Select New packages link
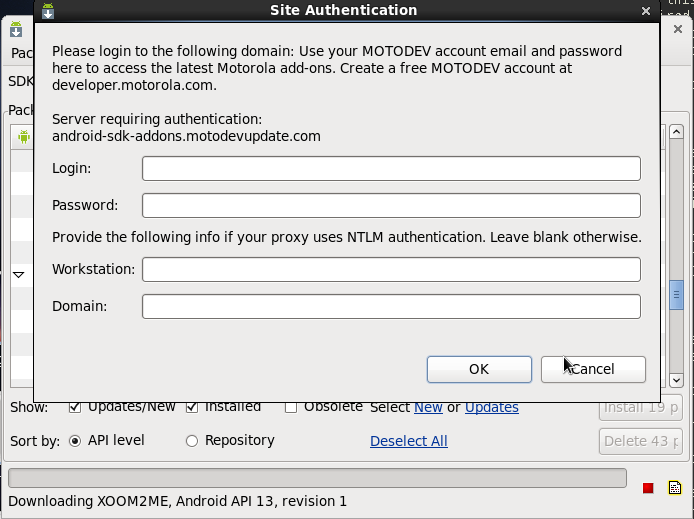The width and height of the screenshot is (694, 519). 428,407
